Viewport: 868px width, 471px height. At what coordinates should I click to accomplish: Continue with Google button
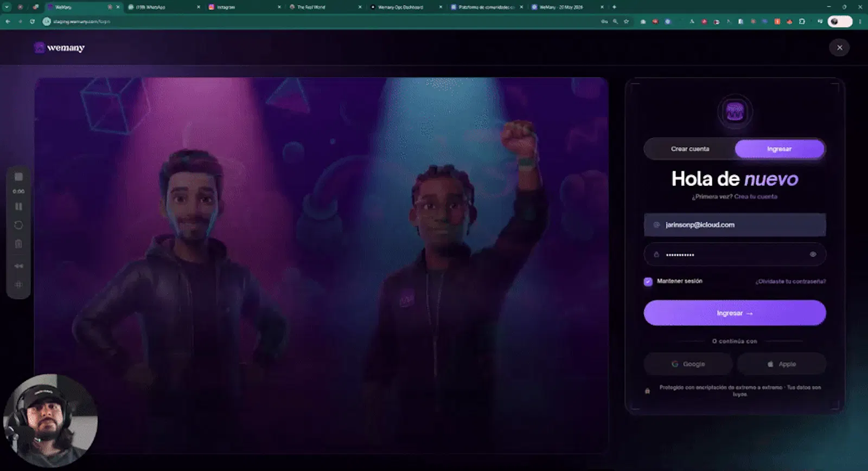(688, 364)
